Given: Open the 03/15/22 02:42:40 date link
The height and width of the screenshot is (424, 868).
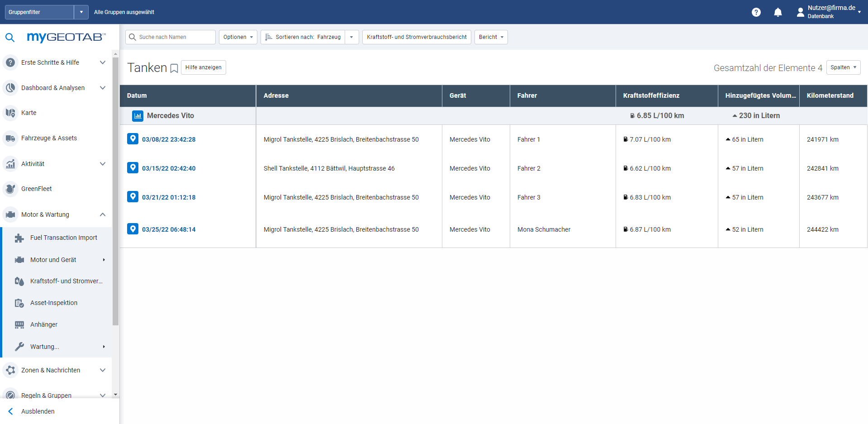Looking at the screenshot, I should (x=169, y=168).
